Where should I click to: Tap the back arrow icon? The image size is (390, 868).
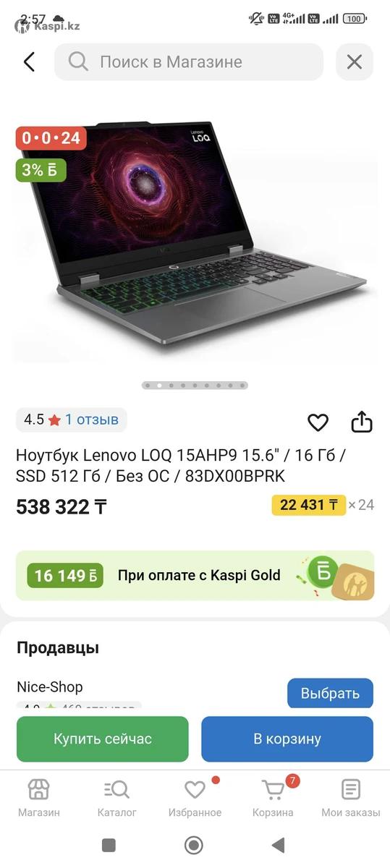tap(29, 62)
